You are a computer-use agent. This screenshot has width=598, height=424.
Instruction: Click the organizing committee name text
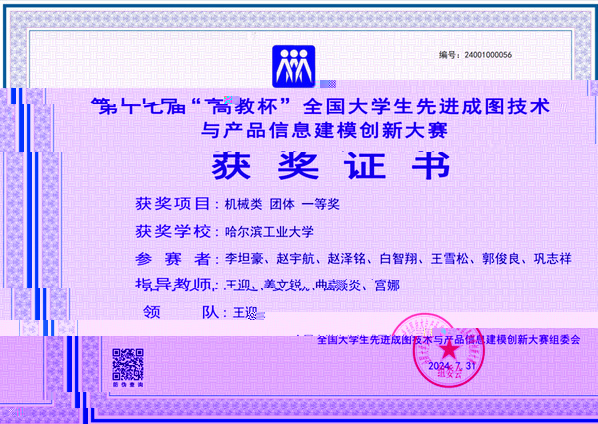click(448, 339)
